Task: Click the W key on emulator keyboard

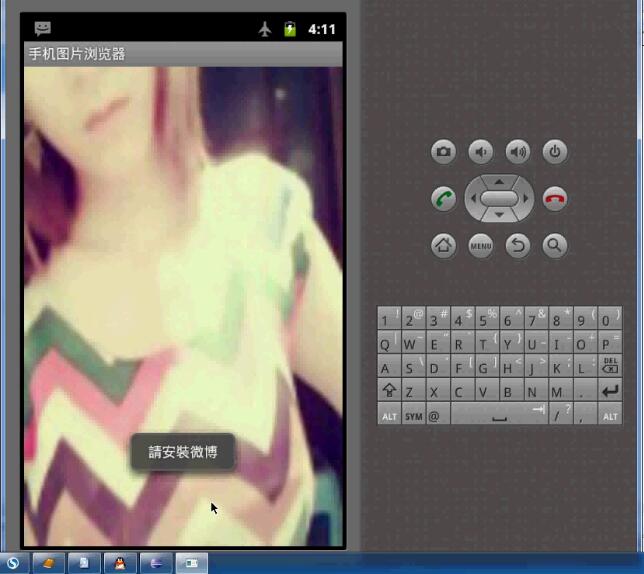Action: point(414,342)
